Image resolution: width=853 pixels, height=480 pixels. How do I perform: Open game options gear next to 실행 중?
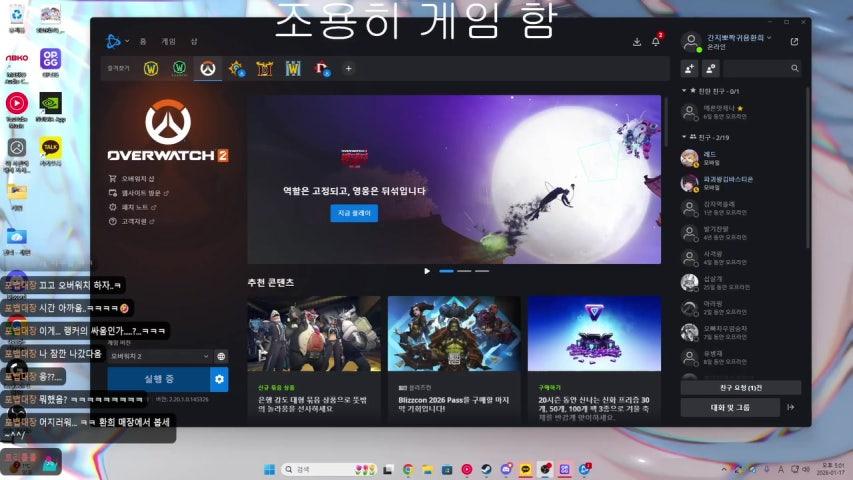[219, 379]
